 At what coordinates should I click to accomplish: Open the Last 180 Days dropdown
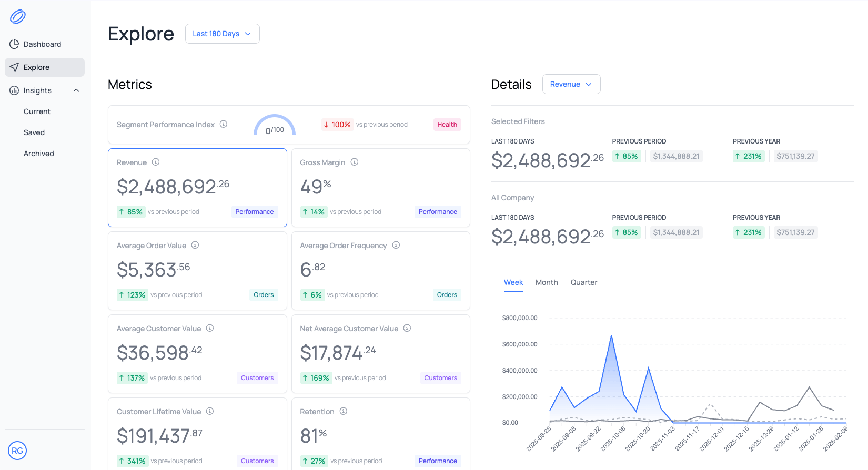click(x=222, y=34)
